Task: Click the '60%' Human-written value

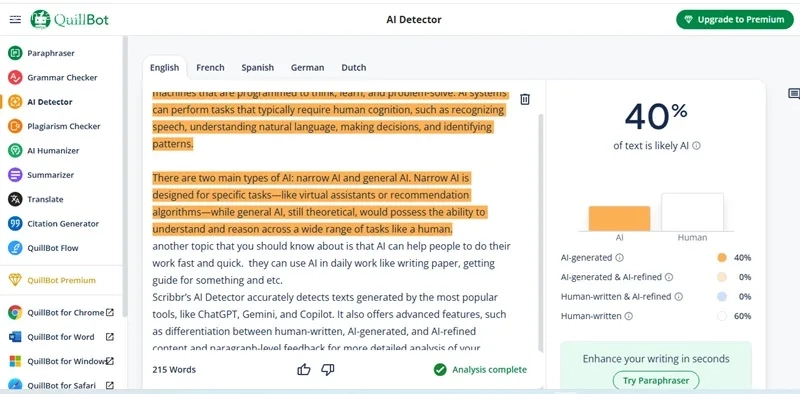Action: (x=742, y=316)
